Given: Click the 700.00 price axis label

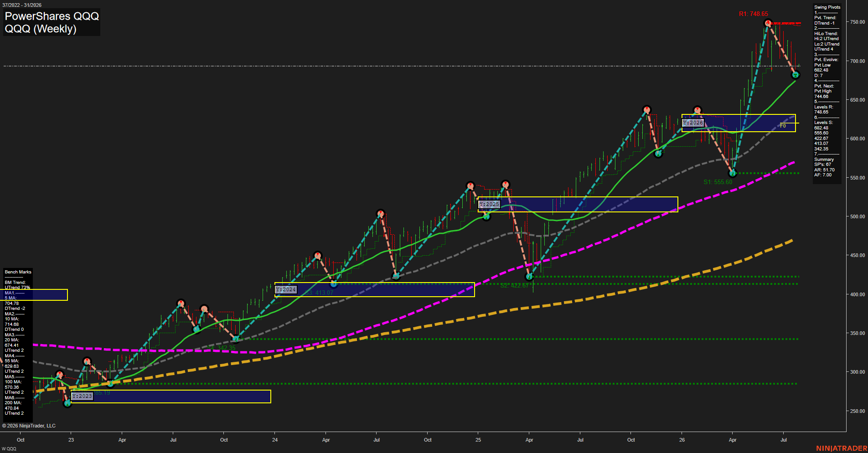Looking at the screenshot, I should 857,61.
